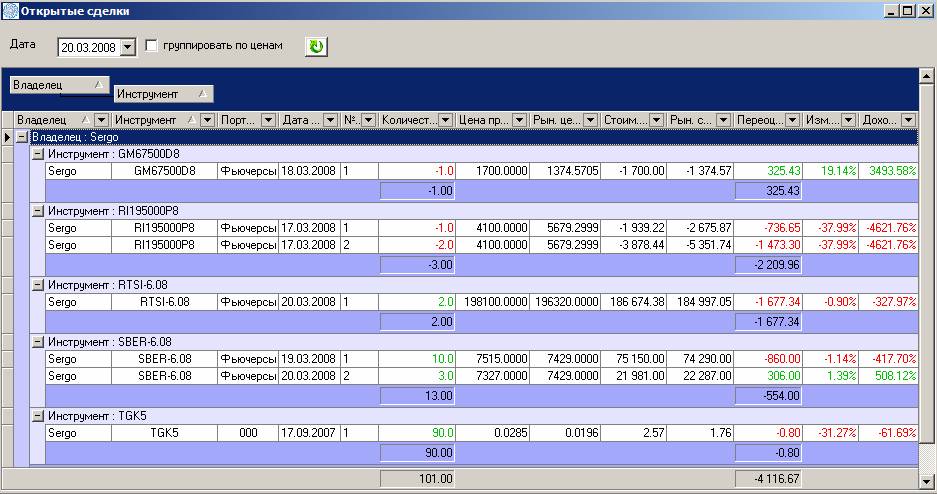Viewport: 937px width, 494px height.
Task: Click the -2 209.96 subtotal cell
Action: [x=768, y=265]
